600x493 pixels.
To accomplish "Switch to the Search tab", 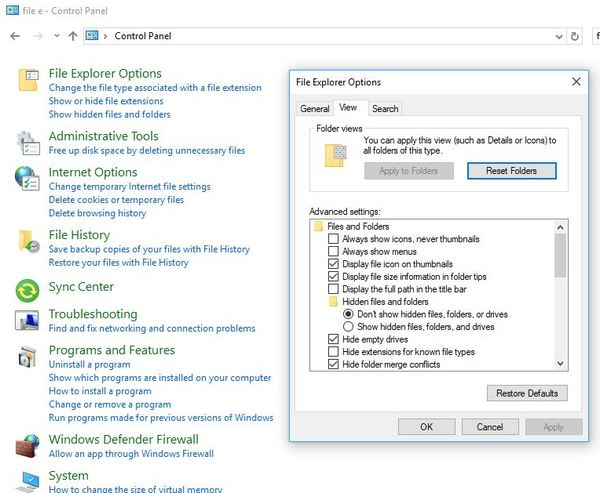I will (385, 109).
